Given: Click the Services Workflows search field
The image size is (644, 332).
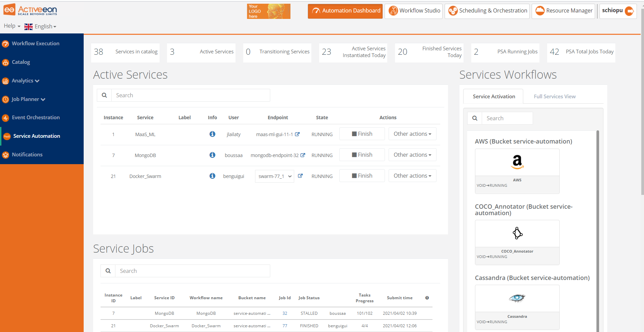Looking at the screenshot, I should pyautogui.click(x=507, y=118).
